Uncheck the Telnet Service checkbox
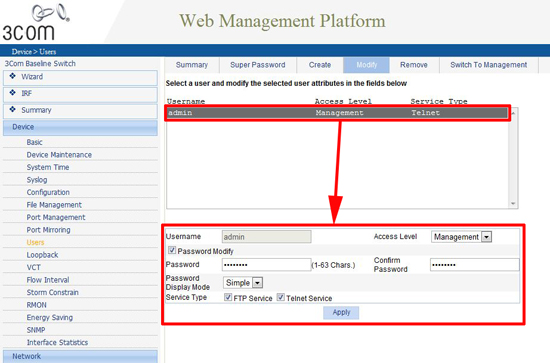The height and width of the screenshot is (363, 550). (281, 297)
